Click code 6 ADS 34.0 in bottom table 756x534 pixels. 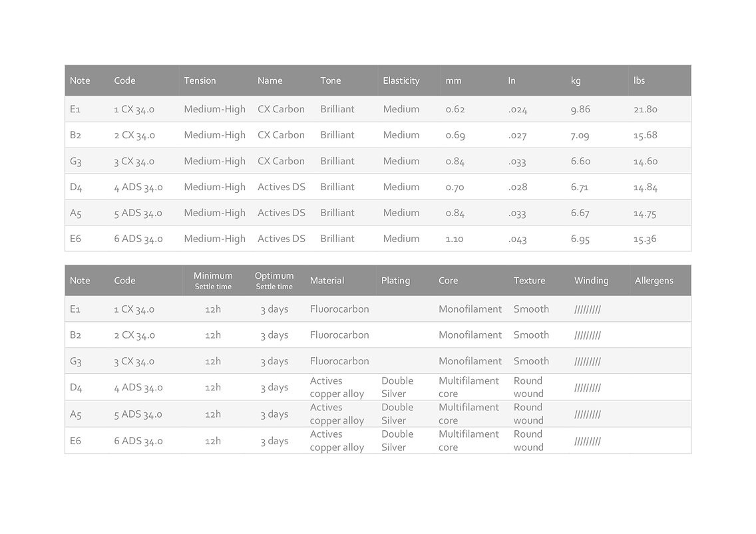tap(138, 441)
